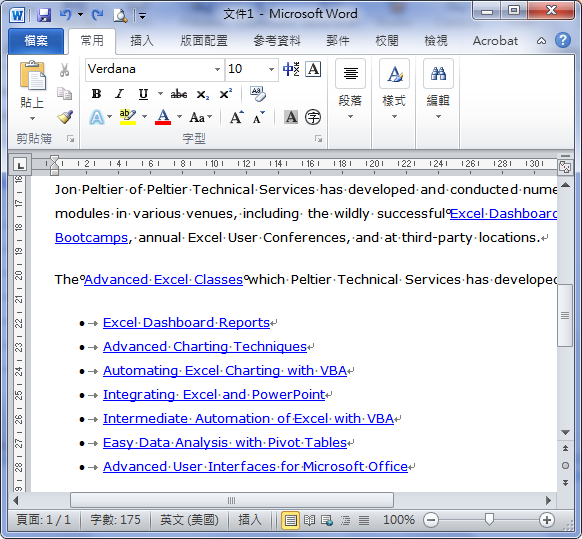Screen dimensions: 582x539
Task: Expand the 貼上 paste options arrow
Action: point(32,118)
